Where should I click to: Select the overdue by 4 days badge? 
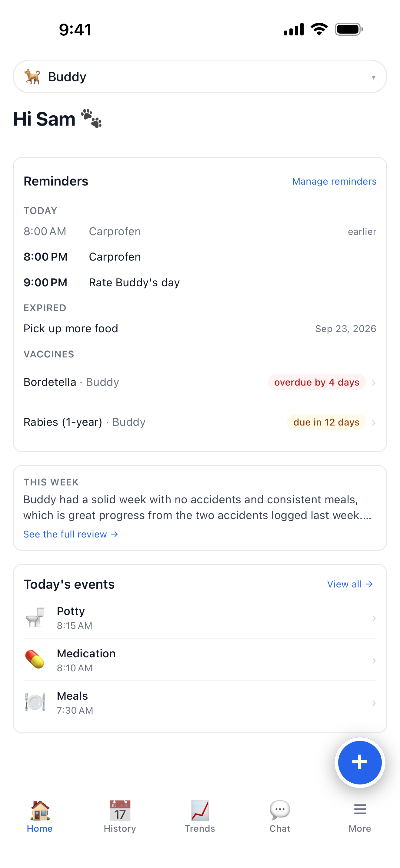[x=317, y=382]
